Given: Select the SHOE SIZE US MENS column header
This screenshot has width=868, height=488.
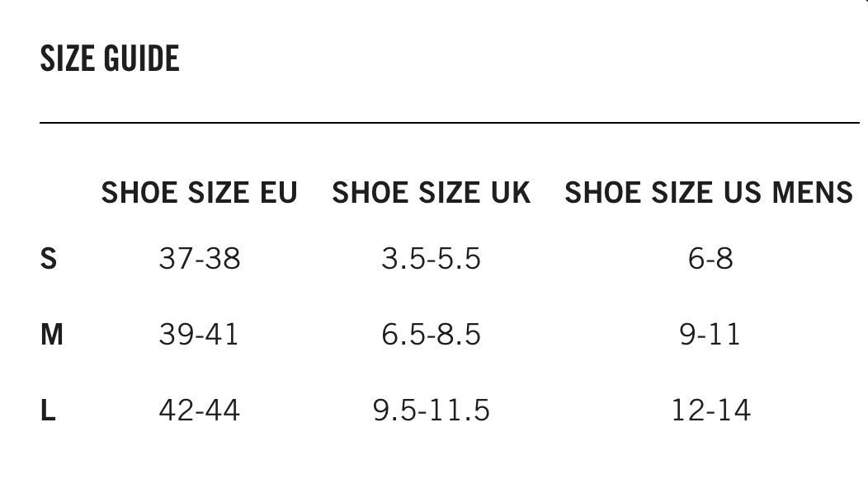Looking at the screenshot, I should coord(709,193).
